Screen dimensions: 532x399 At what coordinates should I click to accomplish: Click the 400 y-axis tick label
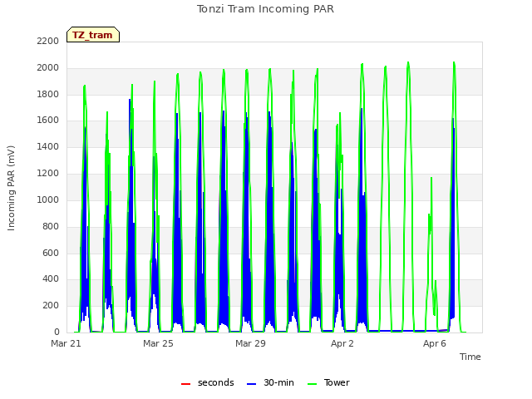51,279
